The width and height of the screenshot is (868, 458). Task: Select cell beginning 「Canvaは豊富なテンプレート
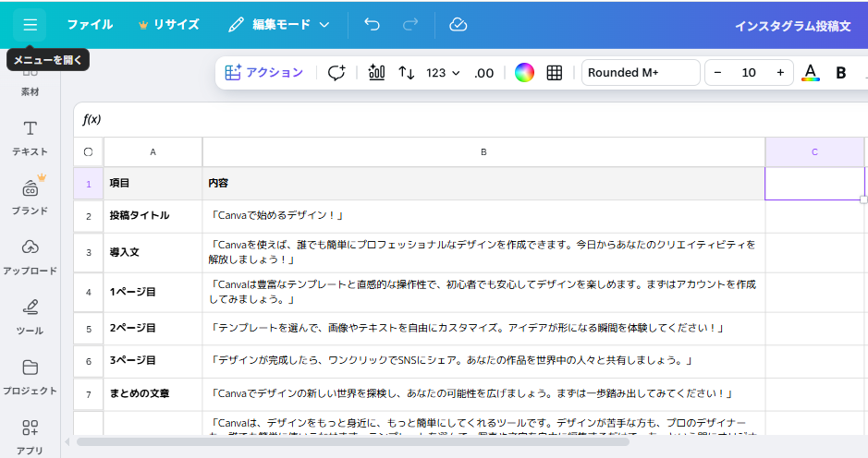tap(483, 292)
